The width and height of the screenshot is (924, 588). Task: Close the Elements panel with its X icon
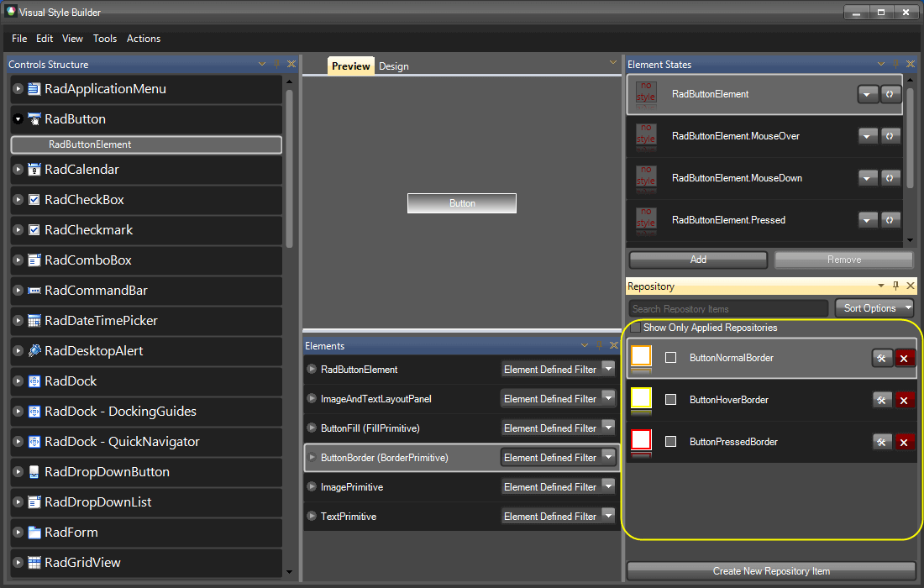click(x=614, y=344)
